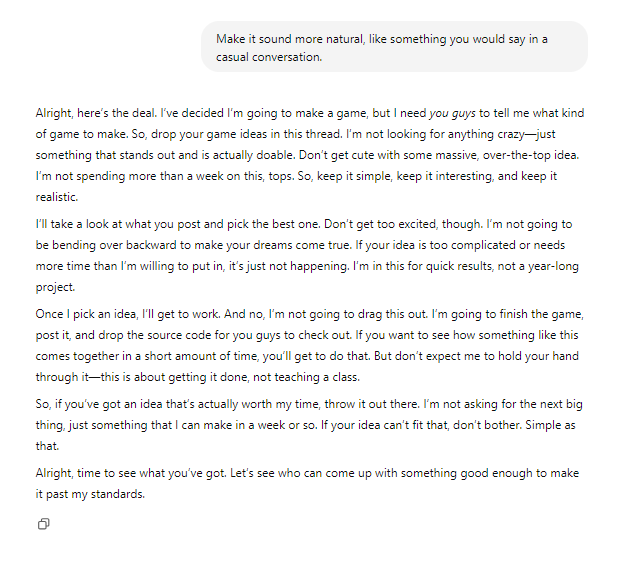Click the paragraph beginning 'So, if you've got an idea'

point(309,425)
